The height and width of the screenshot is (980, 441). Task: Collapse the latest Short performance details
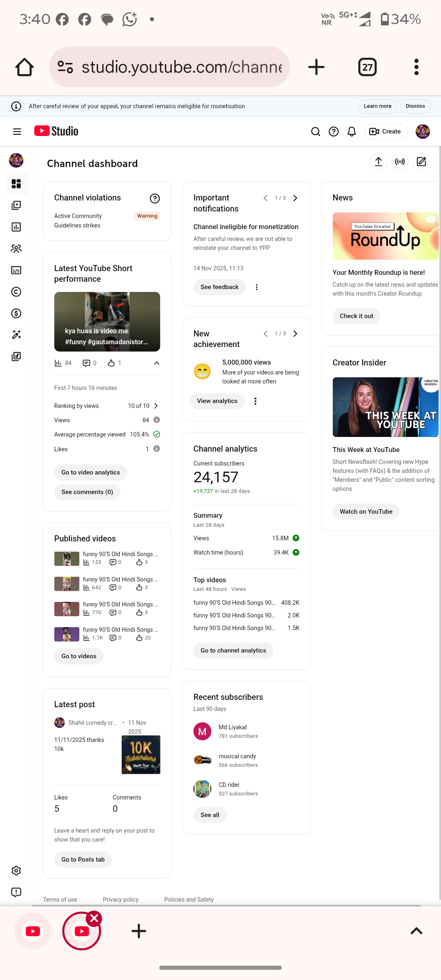tap(156, 363)
